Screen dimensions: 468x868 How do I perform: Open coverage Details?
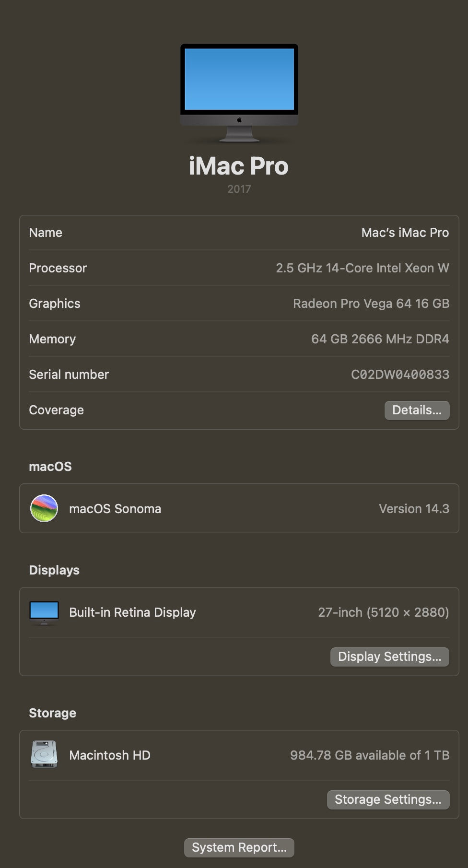pyautogui.click(x=417, y=410)
